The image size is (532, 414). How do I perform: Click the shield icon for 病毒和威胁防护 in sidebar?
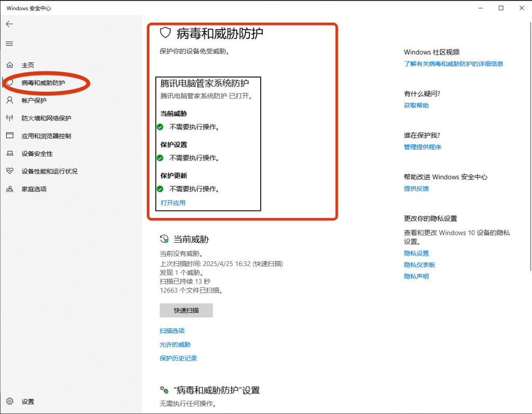pos(10,83)
